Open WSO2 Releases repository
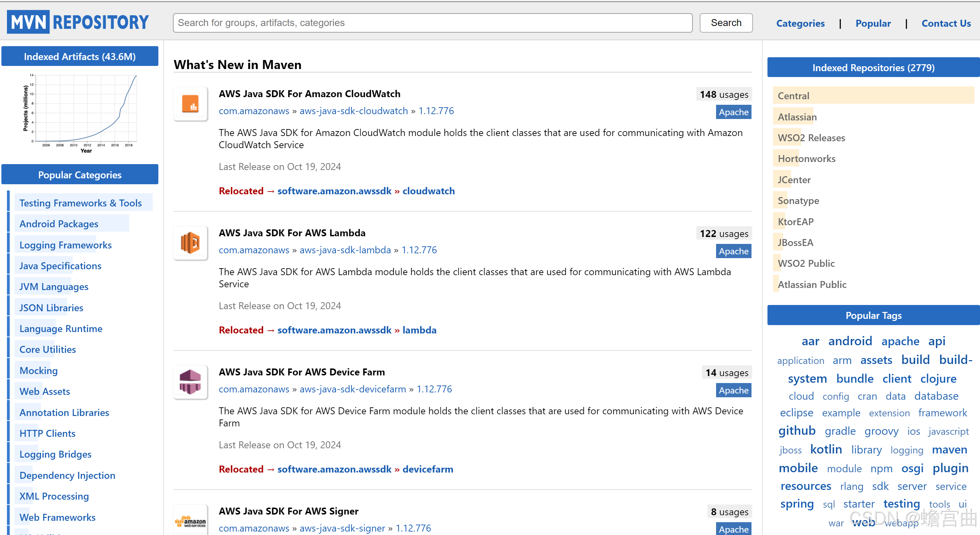The height and width of the screenshot is (535, 980). 811,137
